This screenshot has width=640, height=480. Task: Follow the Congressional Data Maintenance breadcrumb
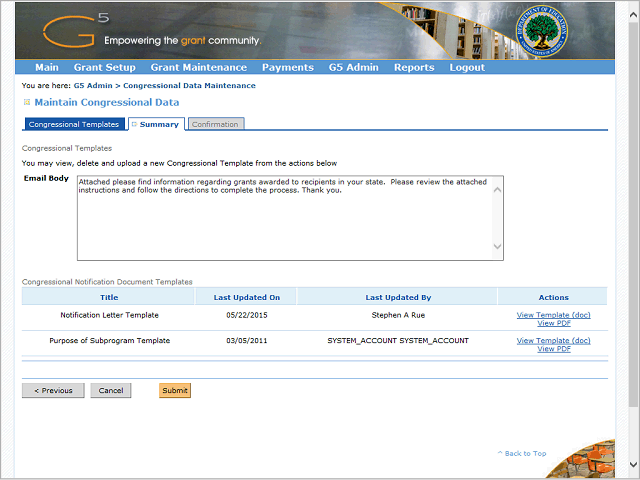click(189, 86)
